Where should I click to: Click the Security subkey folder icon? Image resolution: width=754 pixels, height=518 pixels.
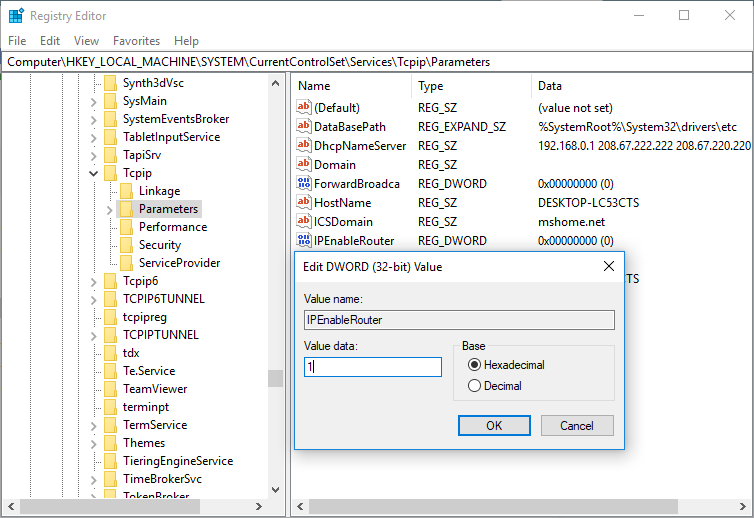tap(125, 245)
